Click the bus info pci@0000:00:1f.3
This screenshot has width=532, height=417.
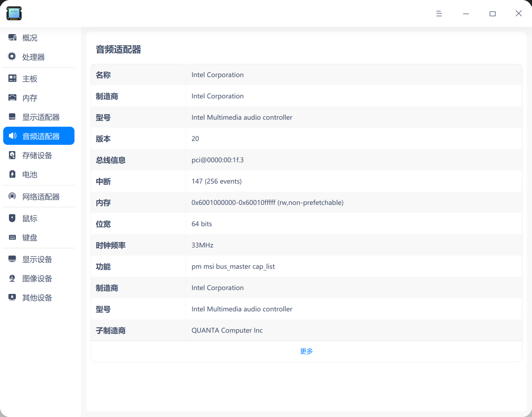tap(217, 160)
